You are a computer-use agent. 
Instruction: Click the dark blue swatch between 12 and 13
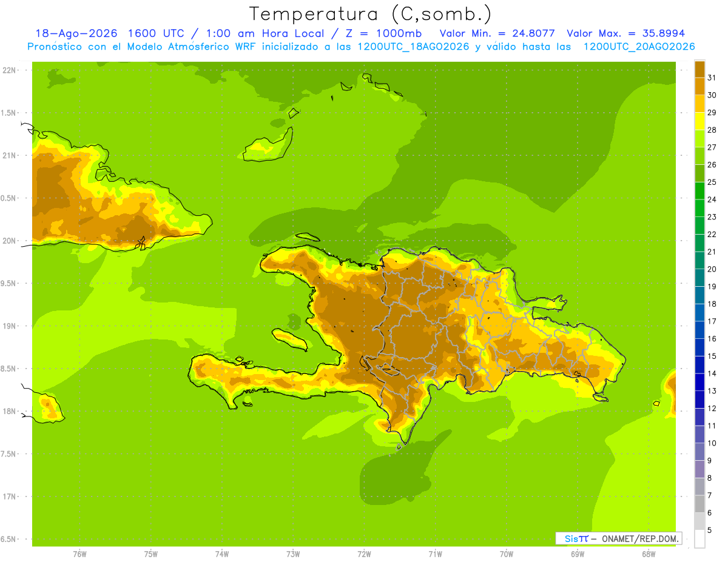pos(699,400)
